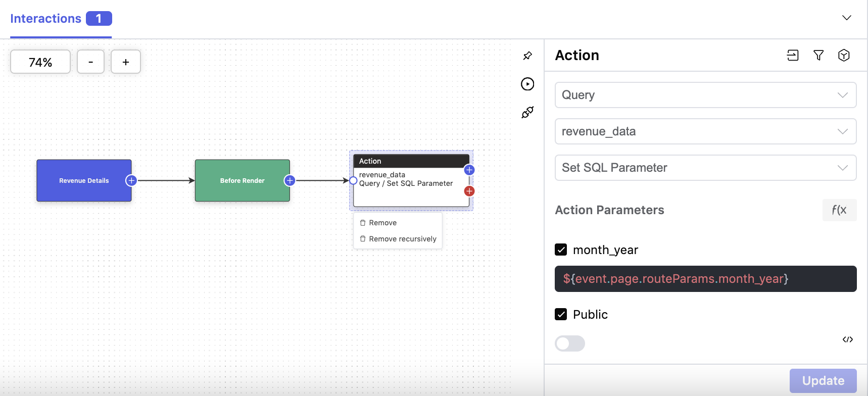
Task: Select Remove from node menu
Action: coord(382,223)
